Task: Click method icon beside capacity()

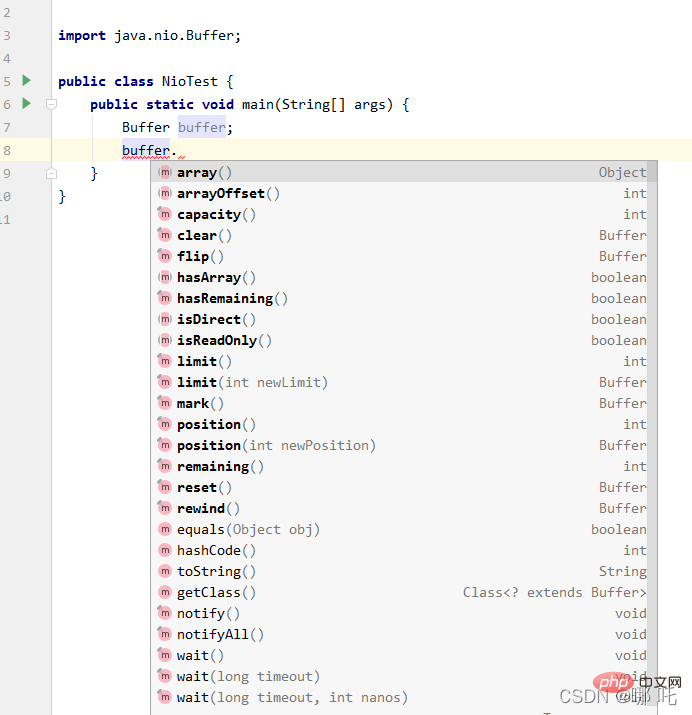Action: (165, 214)
